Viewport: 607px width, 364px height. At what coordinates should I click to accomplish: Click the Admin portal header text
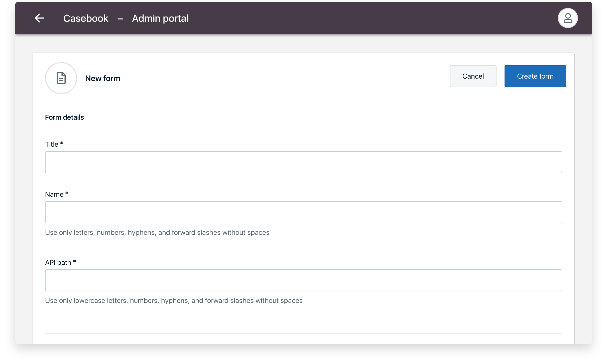click(160, 18)
